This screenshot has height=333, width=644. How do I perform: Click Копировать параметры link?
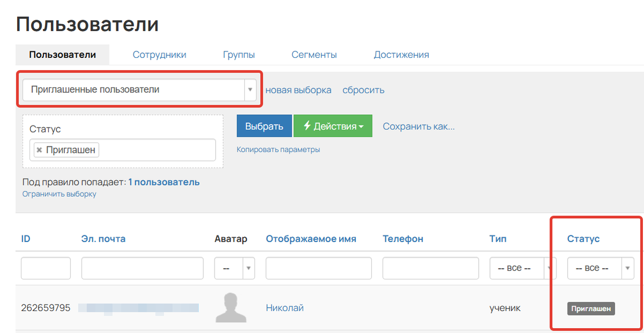(277, 149)
